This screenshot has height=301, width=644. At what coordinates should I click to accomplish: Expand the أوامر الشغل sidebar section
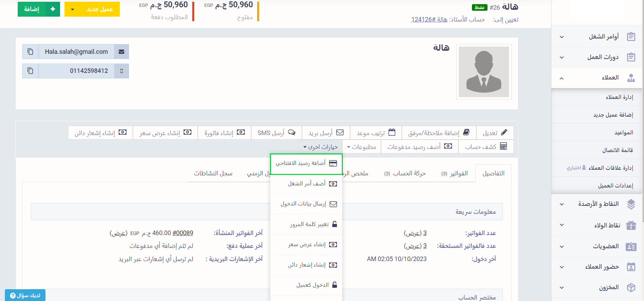pos(562,37)
